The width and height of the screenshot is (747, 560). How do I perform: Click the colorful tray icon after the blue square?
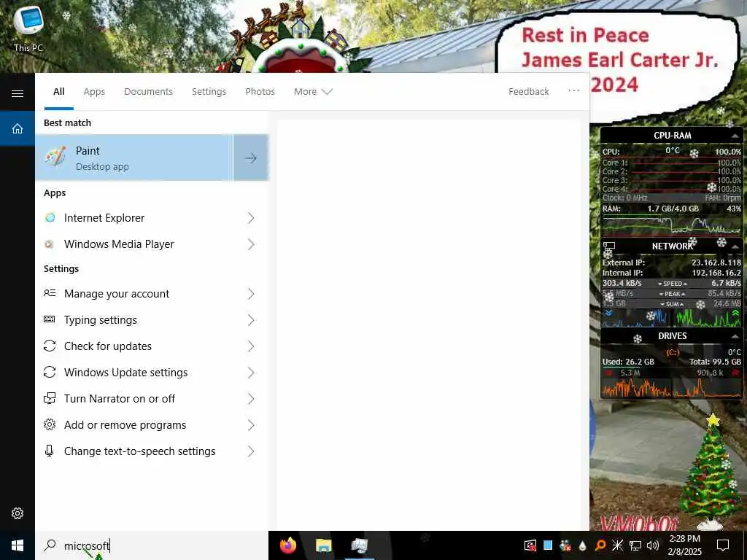pos(565,545)
